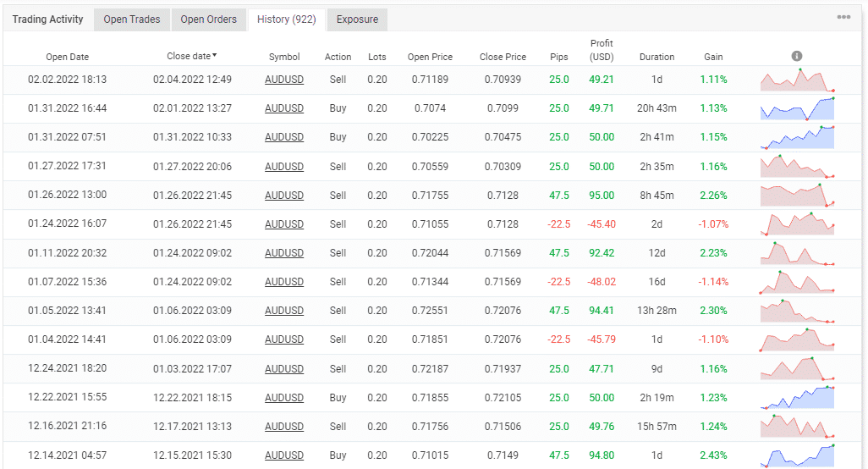The height and width of the screenshot is (469, 868).
Task: Select profit value -45.40
Action: coord(602,224)
